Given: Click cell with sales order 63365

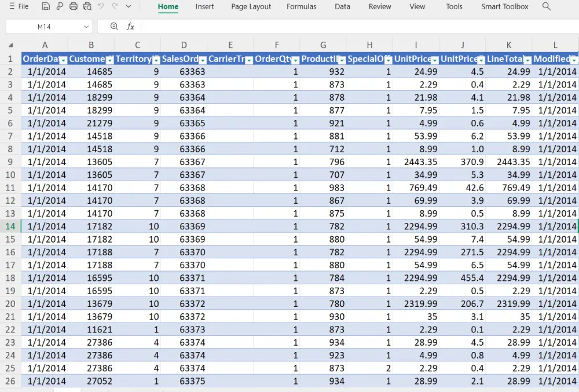Looking at the screenshot, I should tap(184, 123).
